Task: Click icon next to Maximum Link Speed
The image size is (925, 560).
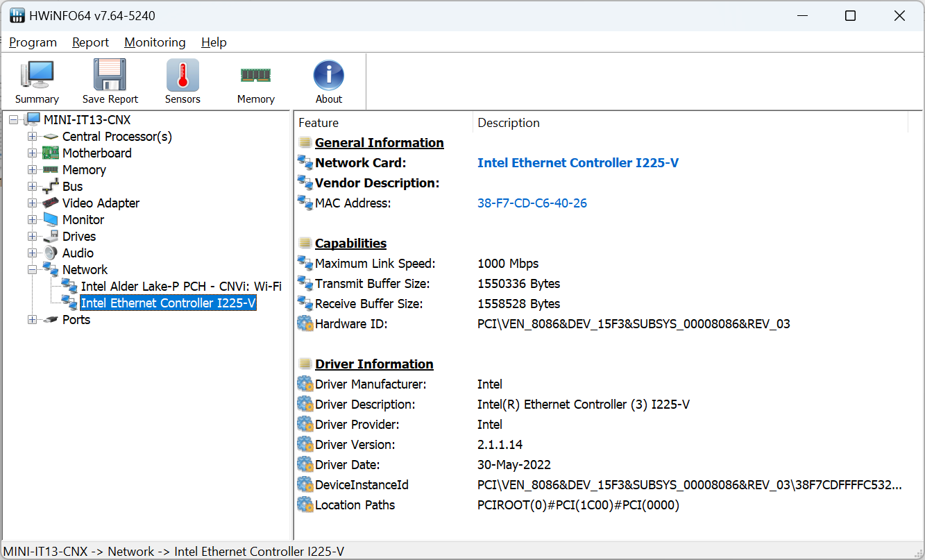Action: click(305, 263)
